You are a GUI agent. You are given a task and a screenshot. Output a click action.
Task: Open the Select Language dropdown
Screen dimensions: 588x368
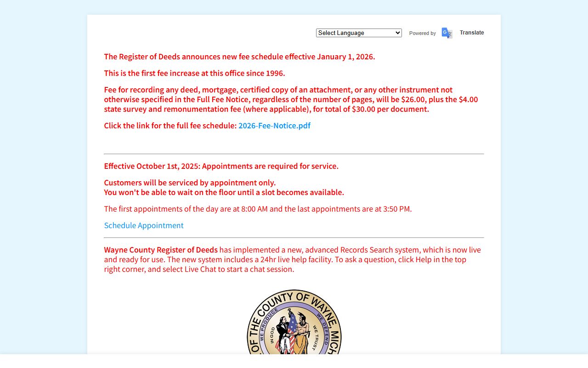(359, 33)
